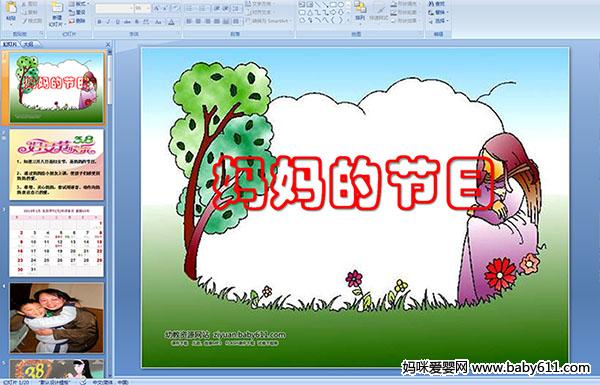Click the font color icon
Screen dimensions: 600x385
(171, 22)
